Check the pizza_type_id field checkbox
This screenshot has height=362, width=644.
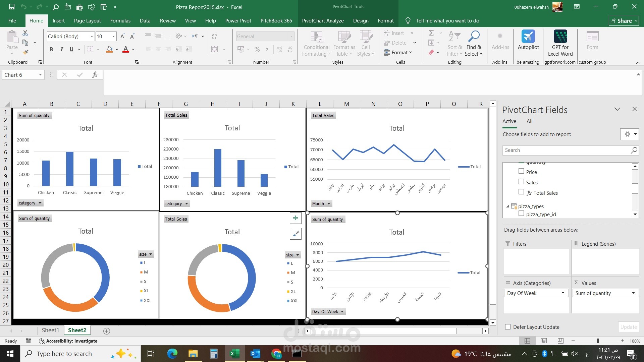tap(521, 214)
